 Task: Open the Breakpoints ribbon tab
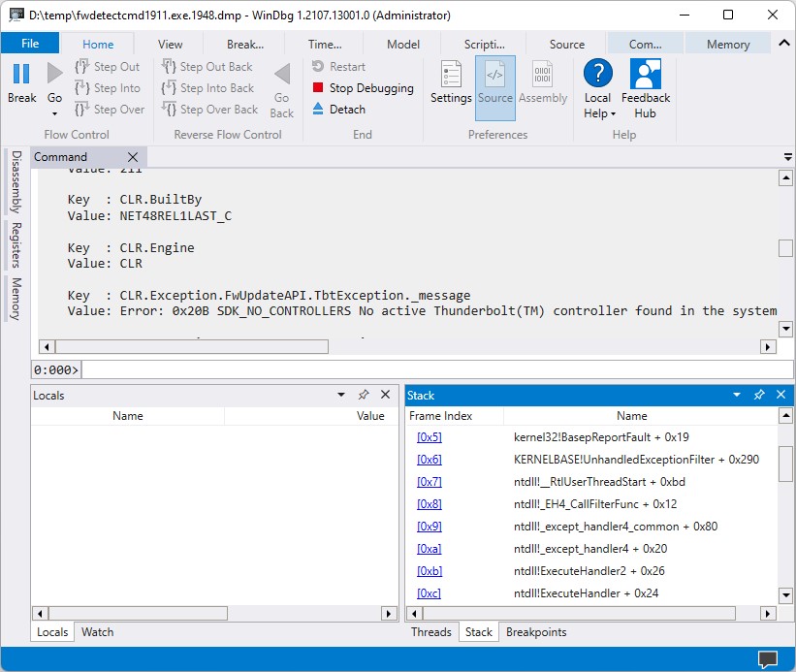point(244,45)
